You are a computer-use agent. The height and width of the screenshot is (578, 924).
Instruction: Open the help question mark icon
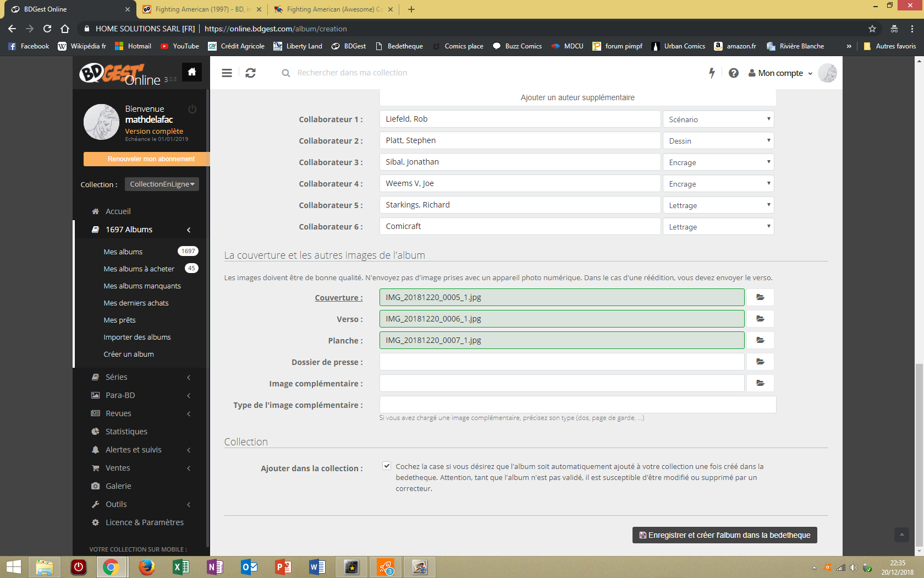tap(733, 73)
